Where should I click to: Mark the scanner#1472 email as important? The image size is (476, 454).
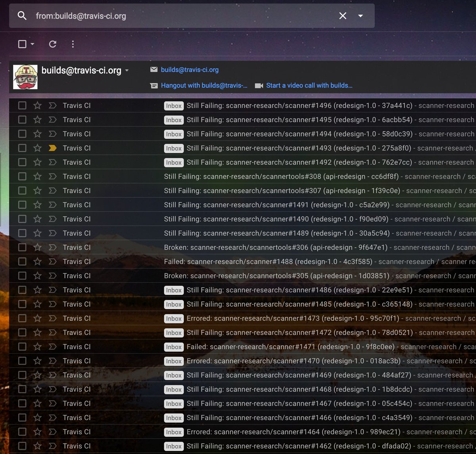click(x=52, y=332)
